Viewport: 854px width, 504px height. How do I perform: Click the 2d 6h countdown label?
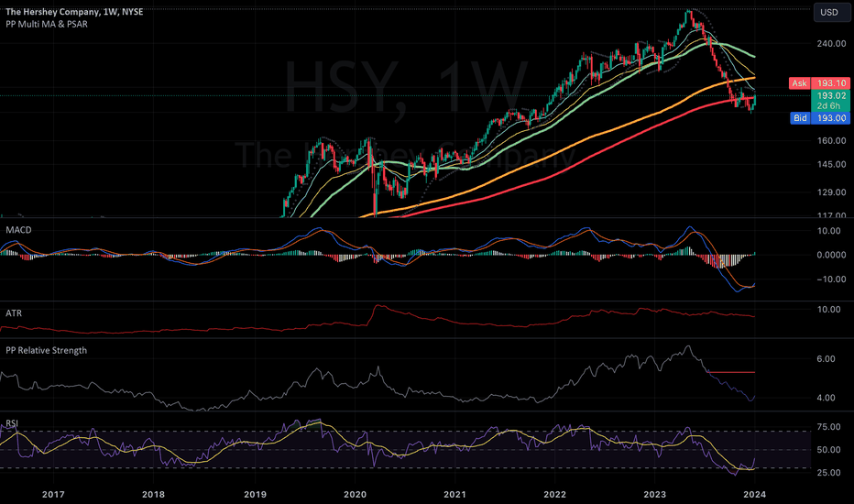click(828, 105)
